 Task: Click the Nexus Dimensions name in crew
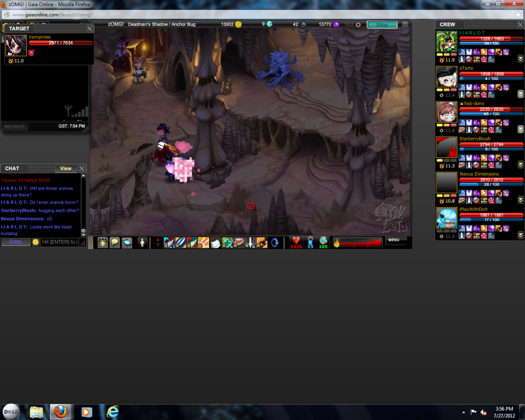point(479,174)
